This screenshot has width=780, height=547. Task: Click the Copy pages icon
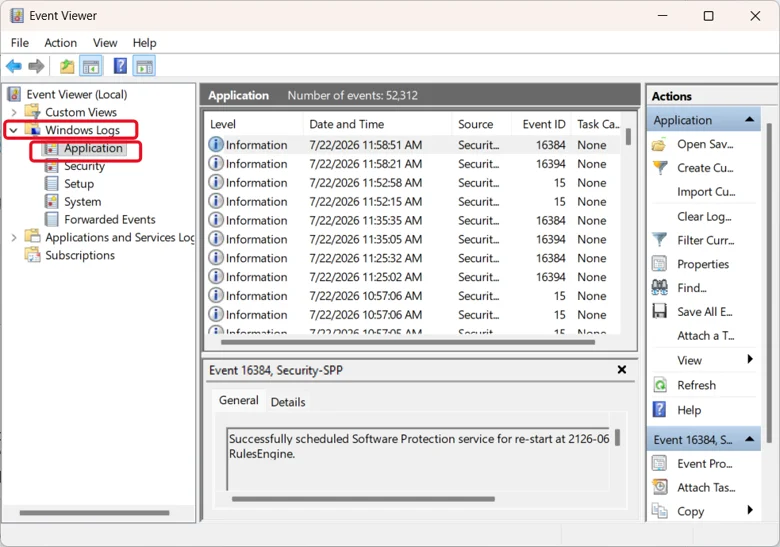pos(660,511)
